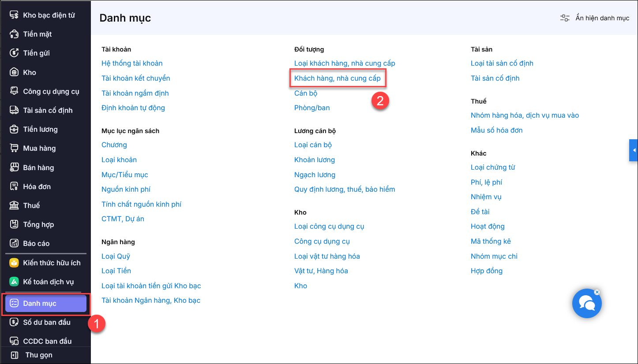The height and width of the screenshot is (364, 638).
Task: Click the Tiền mặt wallet icon
Action: tap(14, 34)
